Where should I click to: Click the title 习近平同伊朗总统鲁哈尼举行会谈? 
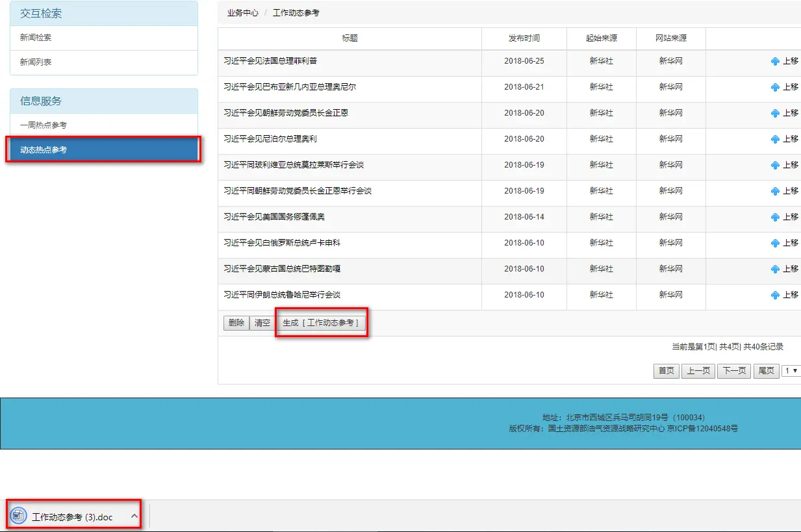click(282, 295)
